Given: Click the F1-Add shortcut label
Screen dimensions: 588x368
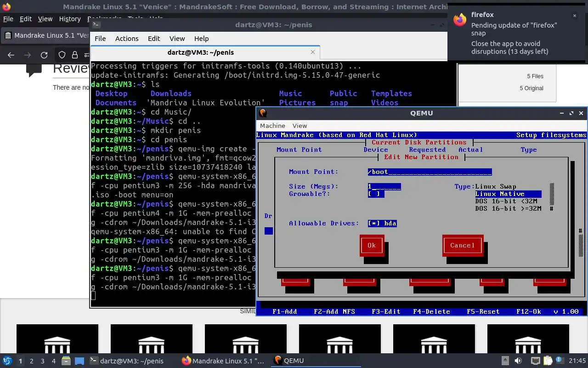Looking at the screenshot, I should click(x=284, y=311).
